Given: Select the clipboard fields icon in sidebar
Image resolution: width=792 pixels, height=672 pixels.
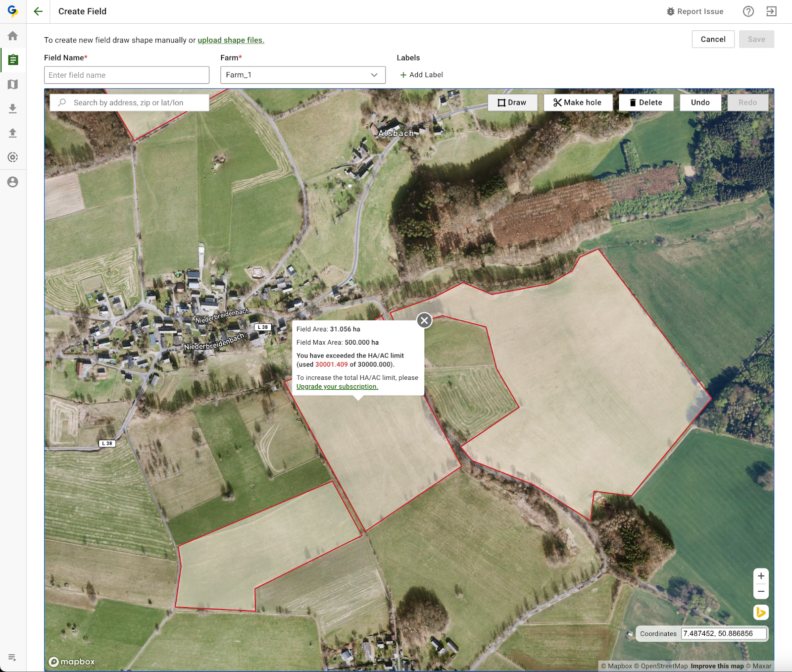Looking at the screenshot, I should pos(13,60).
